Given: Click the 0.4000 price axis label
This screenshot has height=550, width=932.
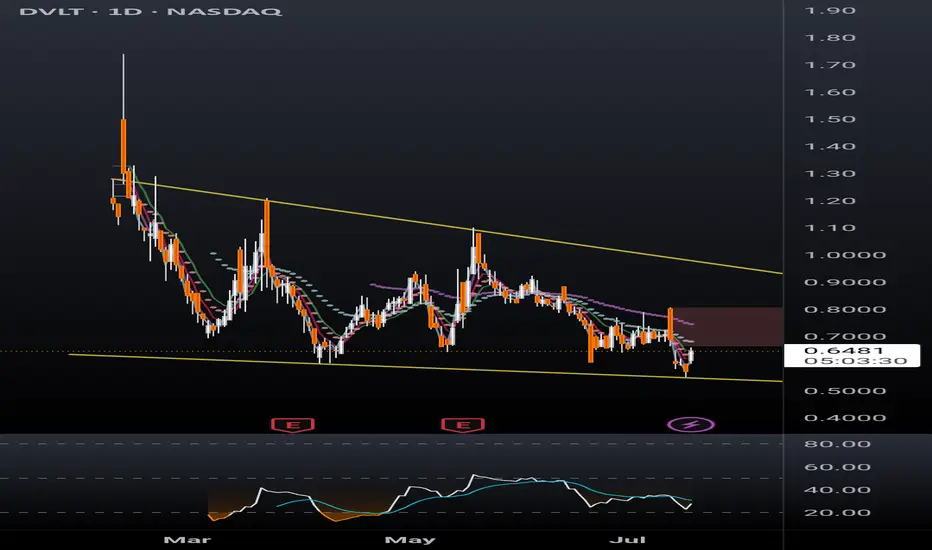Looking at the screenshot, I should 845,418.
